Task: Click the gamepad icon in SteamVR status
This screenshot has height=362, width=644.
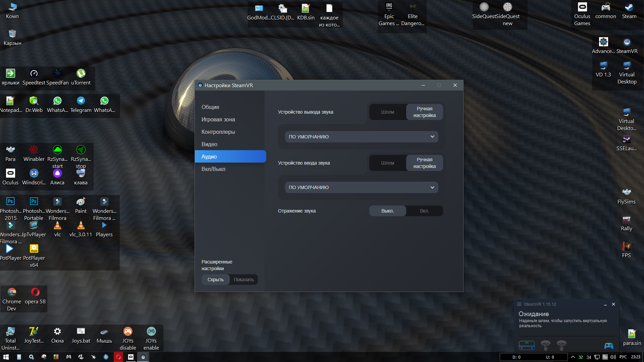Action: (x=608, y=345)
